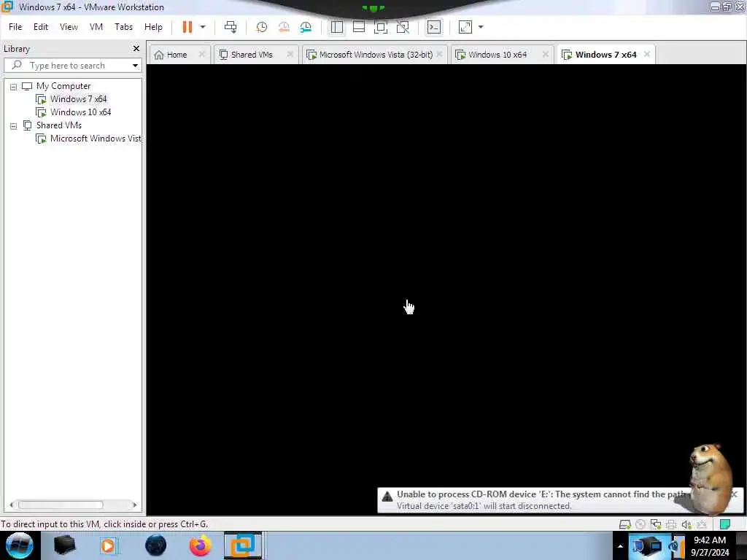747x560 pixels.
Task: Open the File menu
Action: (15, 27)
